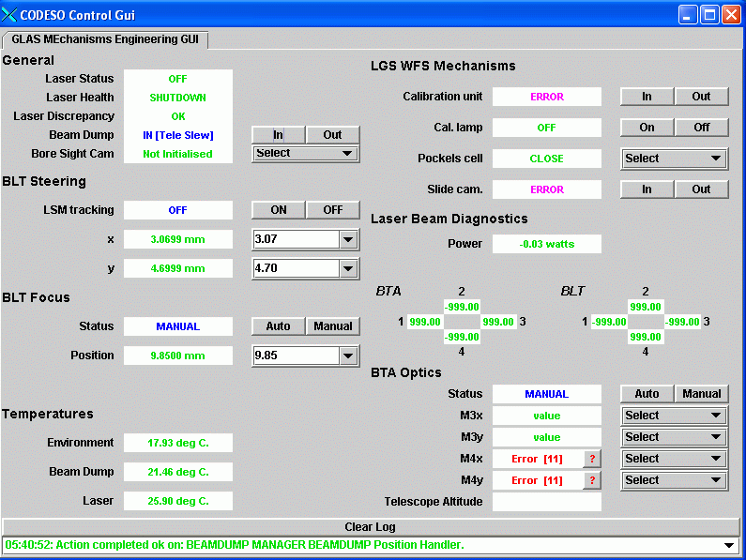Select GLAS MEchanisms Engineering GUI tab
The image size is (746, 560).
coord(104,39)
